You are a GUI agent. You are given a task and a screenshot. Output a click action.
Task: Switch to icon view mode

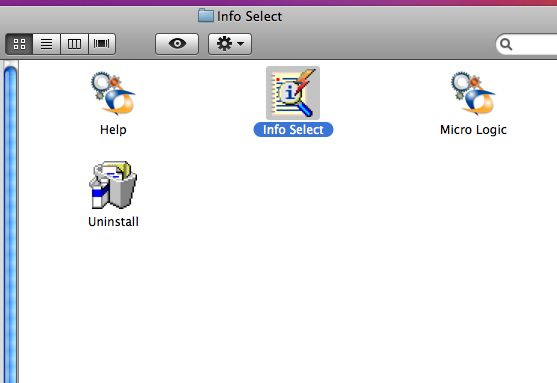click(x=19, y=44)
